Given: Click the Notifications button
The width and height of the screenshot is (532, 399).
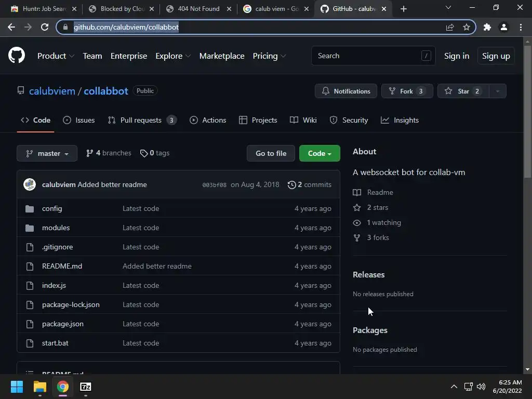Looking at the screenshot, I should click(x=345, y=91).
